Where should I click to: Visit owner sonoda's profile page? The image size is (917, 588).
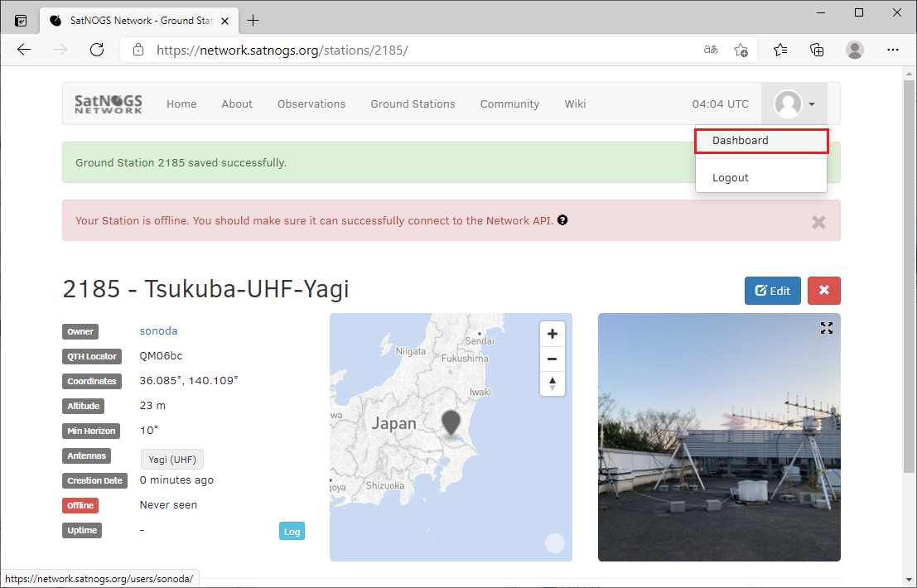[x=158, y=330]
